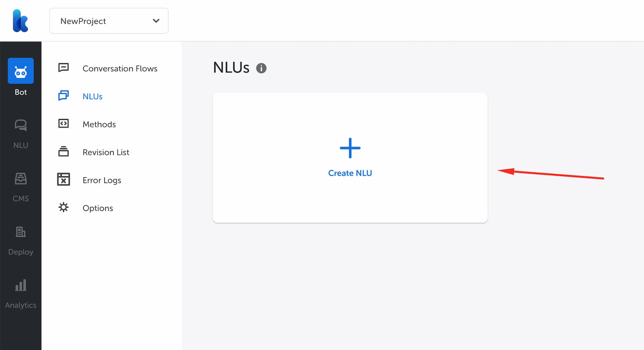Image resolution: width=644 pixels, height=350 pixels.
Task: Click the Revision List stack icon
Action: (63, 151)
